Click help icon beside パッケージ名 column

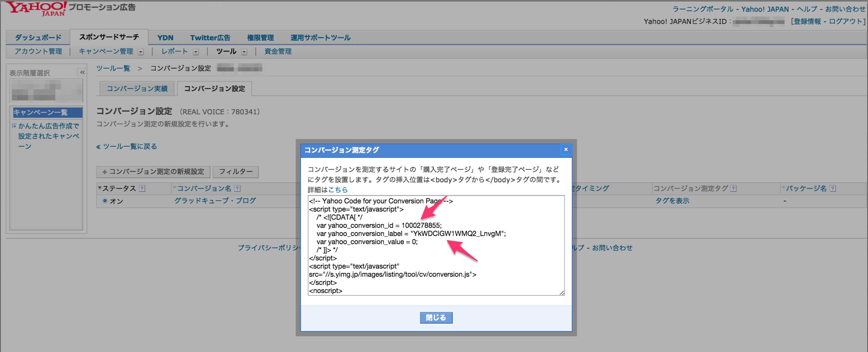[833, 188]
